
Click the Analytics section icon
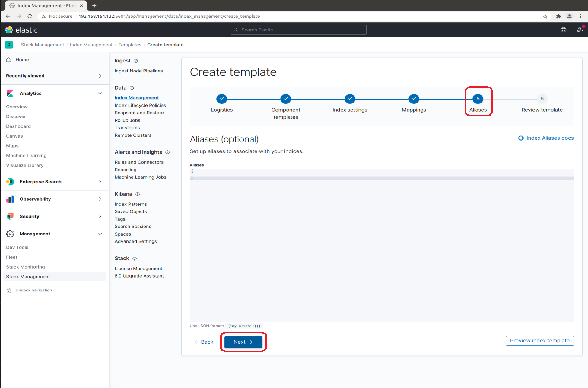(x=10, y=93)
